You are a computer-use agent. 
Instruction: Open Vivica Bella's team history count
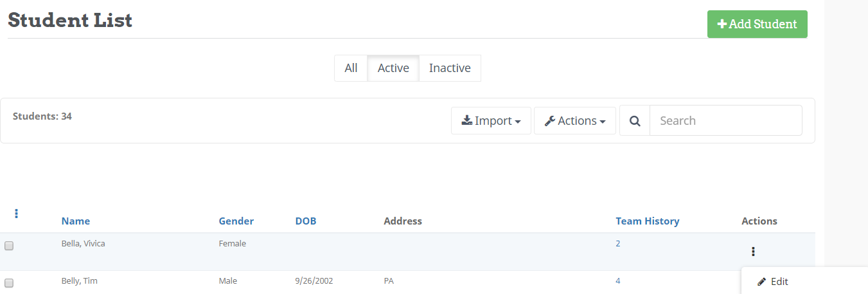tap(618, 244)
